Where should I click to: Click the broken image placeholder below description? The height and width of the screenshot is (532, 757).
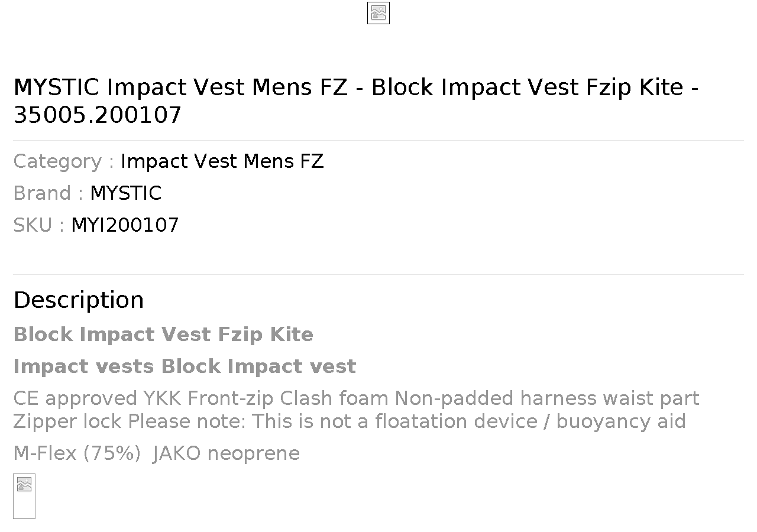point(24,496)
